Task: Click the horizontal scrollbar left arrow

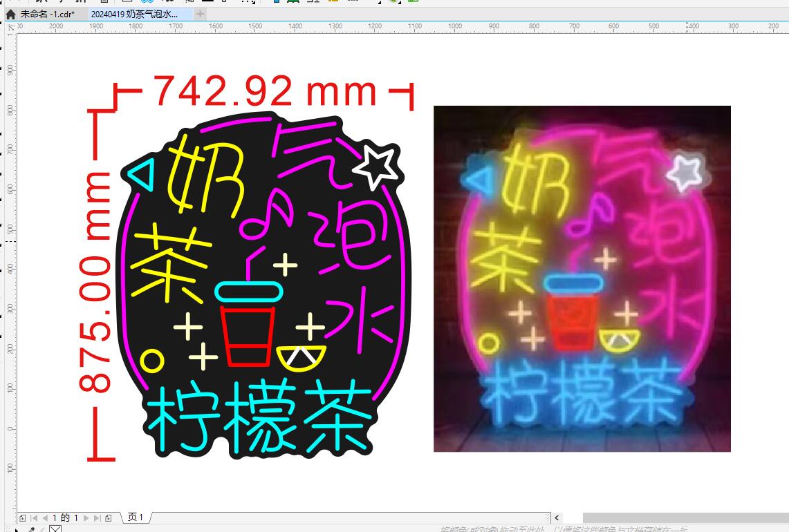Action: tap(557, 517)
